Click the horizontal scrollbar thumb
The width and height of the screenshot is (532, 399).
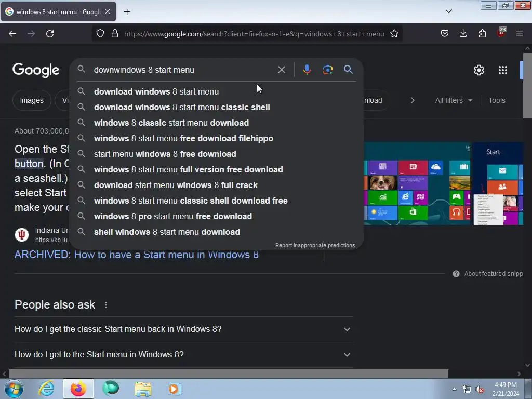pos(229,374)
